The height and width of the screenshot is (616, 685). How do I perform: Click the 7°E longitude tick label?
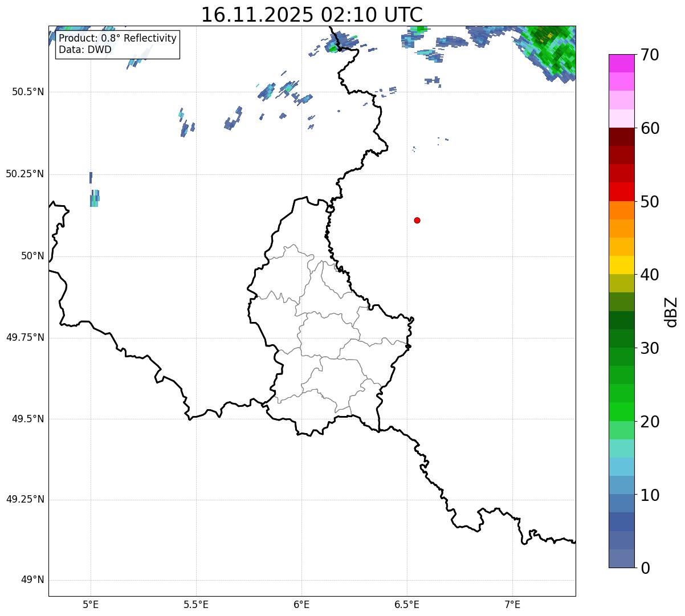[x=512, y=604]
